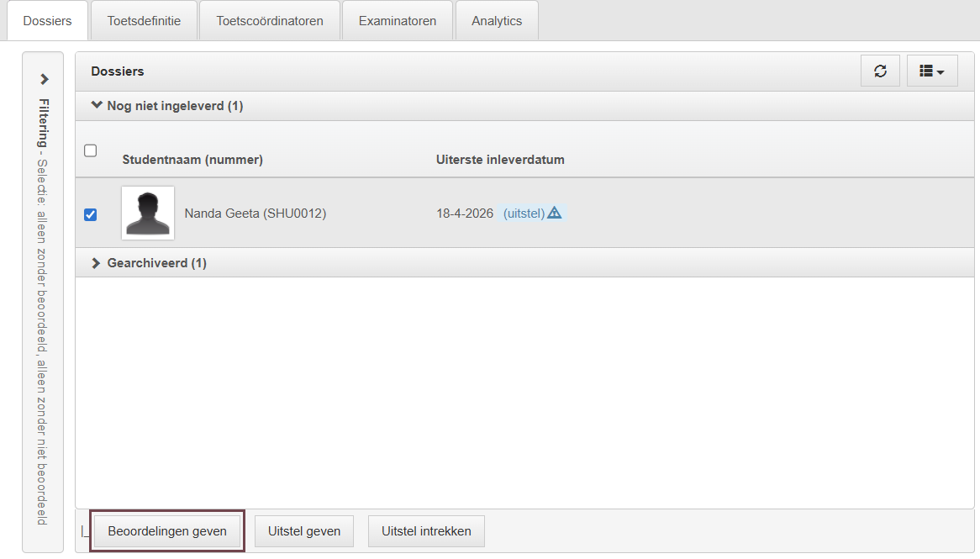The image size is (980, 559).
Task: Open the list view options dropdown
Action: click(x=932, y=71)
